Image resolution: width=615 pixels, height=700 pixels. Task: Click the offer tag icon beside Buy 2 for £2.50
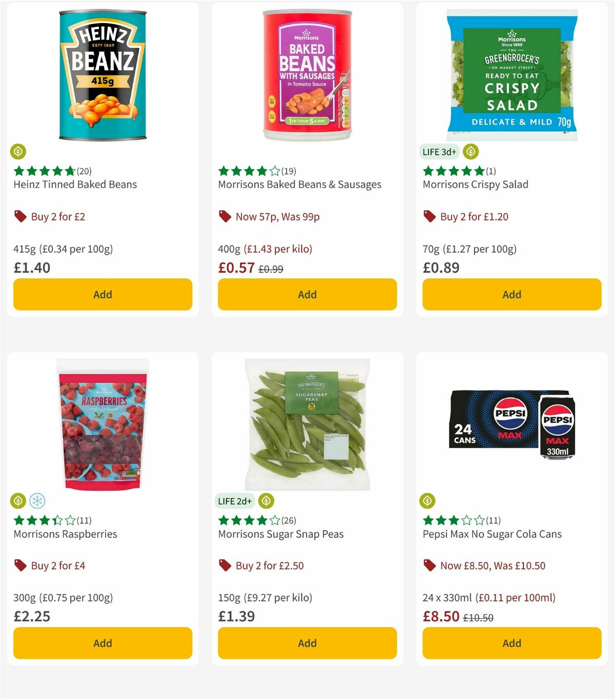coord(224,565)
